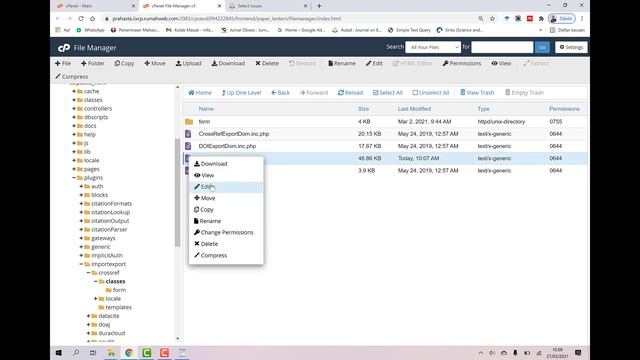Click the search text input field
The image size is (640, 360).
point(502,47)
